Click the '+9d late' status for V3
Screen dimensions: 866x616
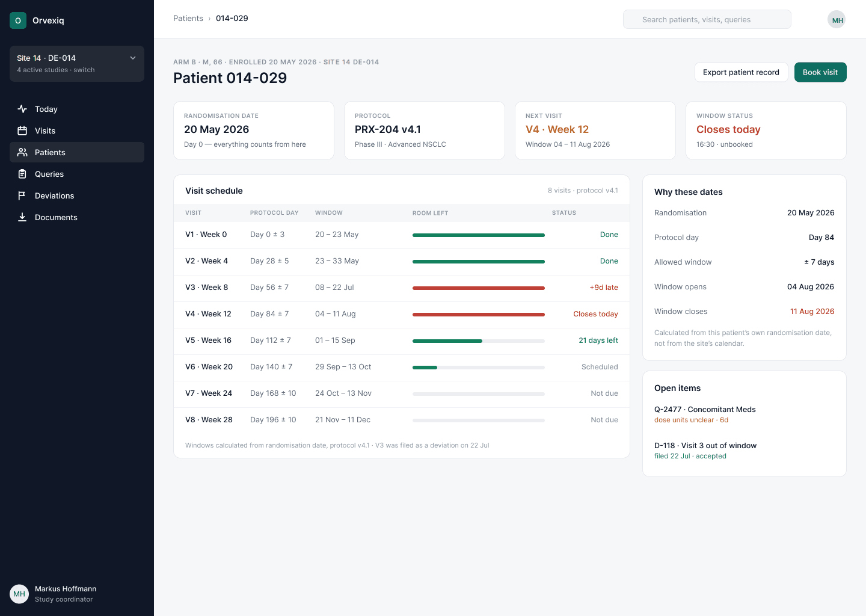[604, 288]
